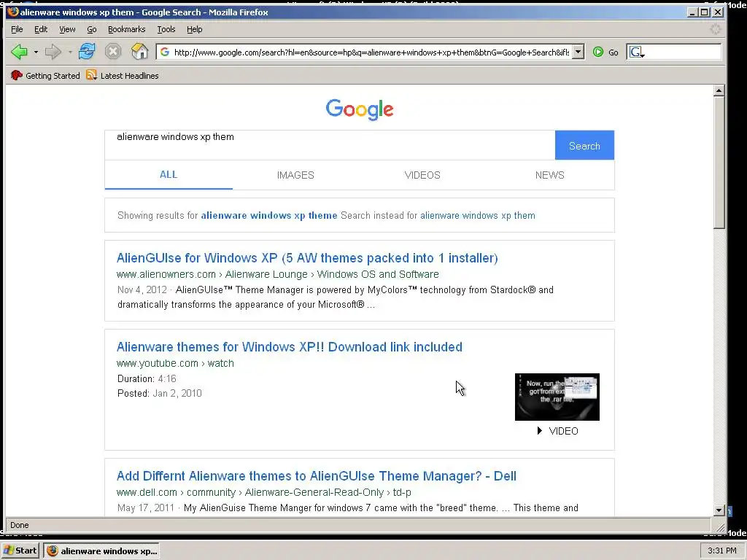
Task: Switch to the NEWS tab
Action: point(550,175)
